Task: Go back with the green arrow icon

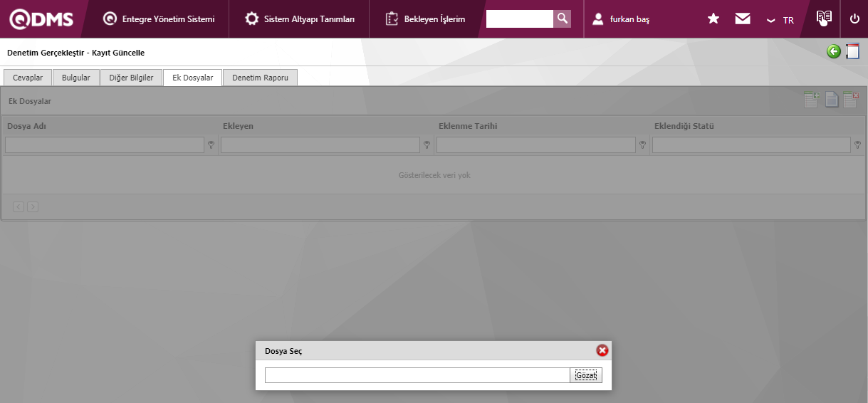Action: coord(834,51)
